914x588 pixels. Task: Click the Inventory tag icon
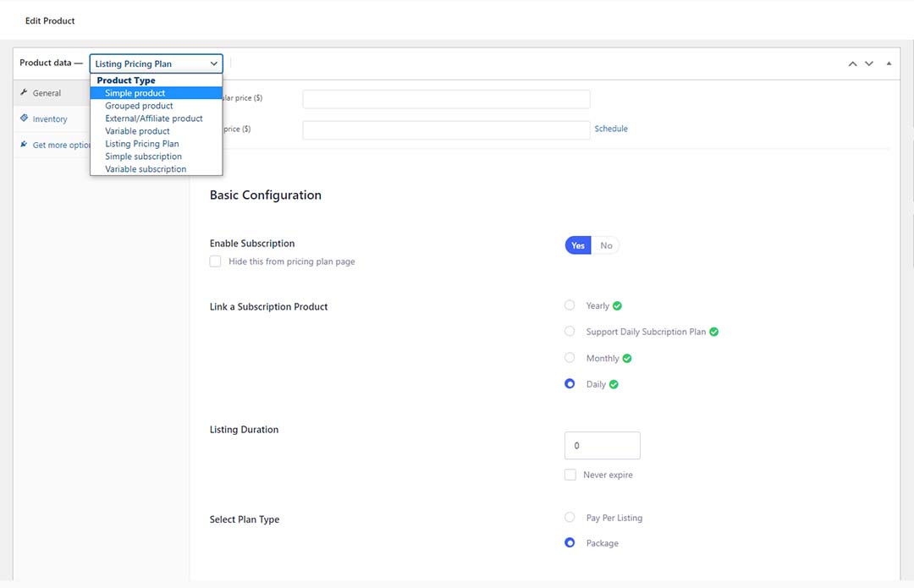point(24,118)
